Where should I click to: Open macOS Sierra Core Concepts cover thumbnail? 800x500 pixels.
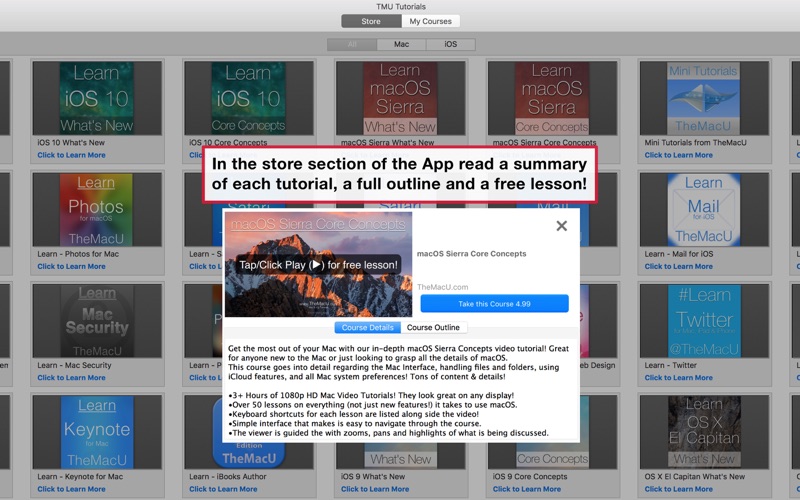click(x=552, y=98)
